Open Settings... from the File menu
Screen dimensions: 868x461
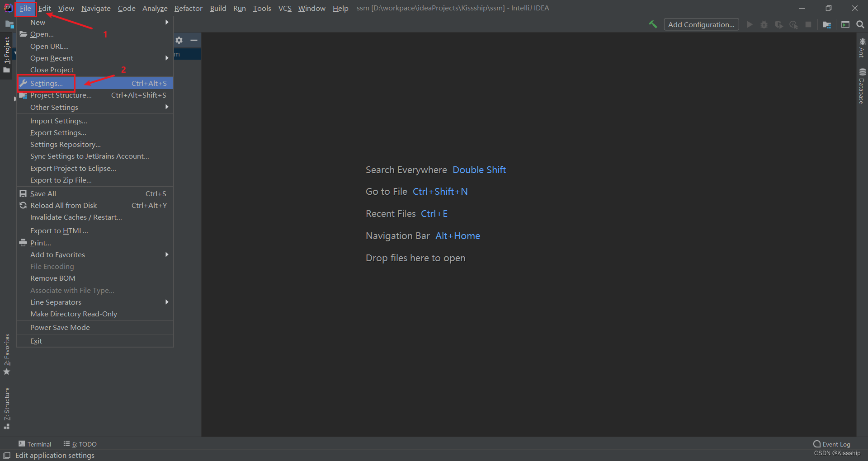(x=95, y=83)
